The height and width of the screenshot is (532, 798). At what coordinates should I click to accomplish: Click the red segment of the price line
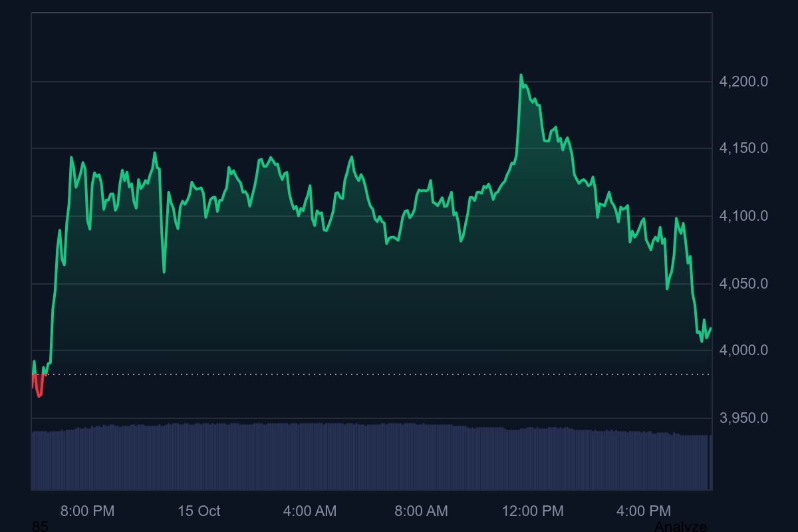click(39, 392)
